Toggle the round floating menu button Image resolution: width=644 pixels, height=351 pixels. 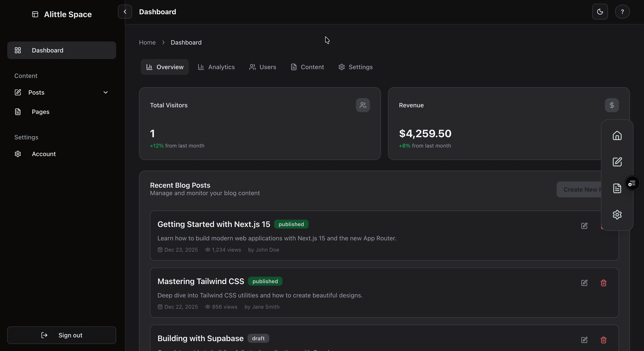coord(632,184)
